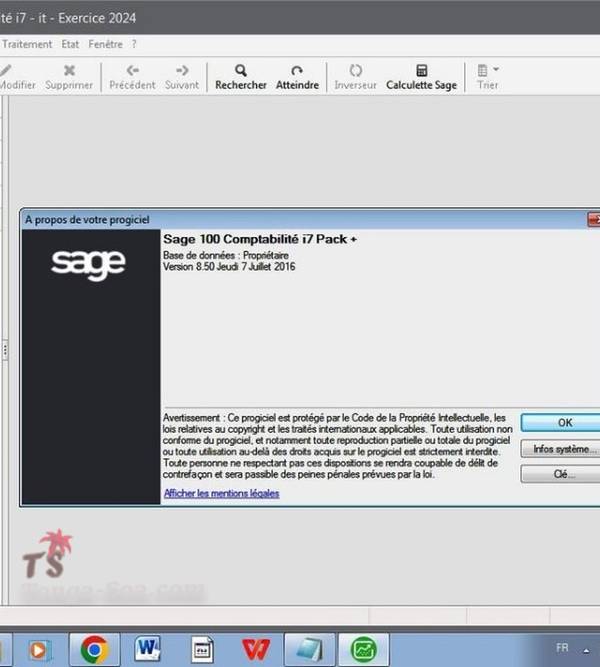Click the Inverseur toolbar icon

355,71
